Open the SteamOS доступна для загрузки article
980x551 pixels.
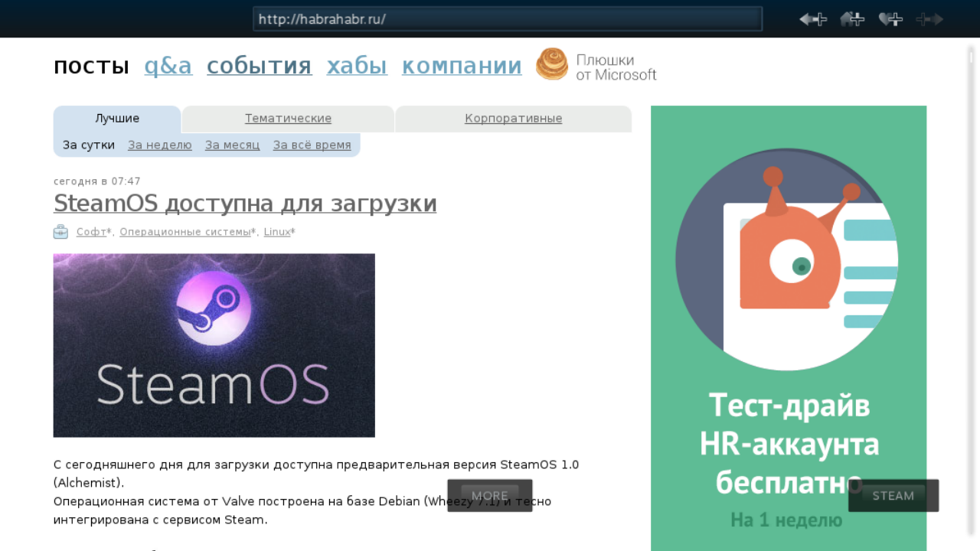245,203
